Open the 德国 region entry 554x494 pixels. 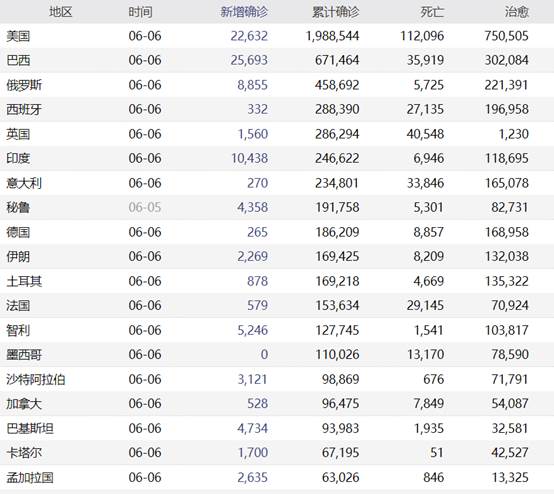18,233
